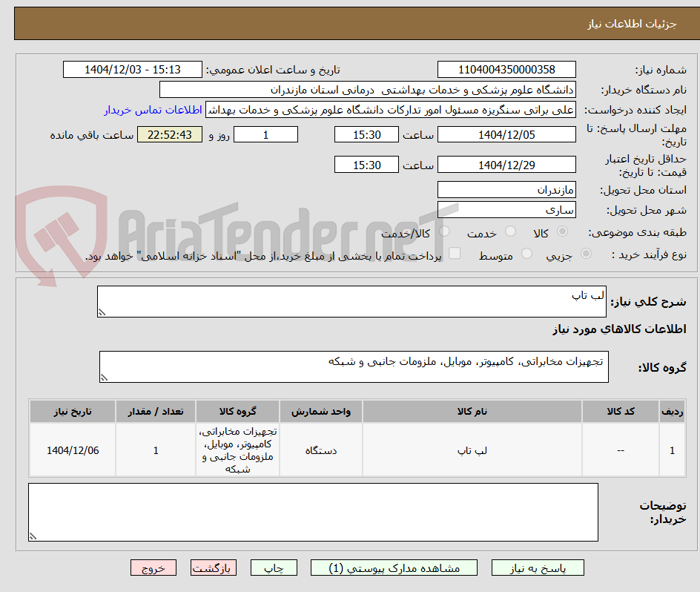700x592 pixels.
Task: Select the جزیی purchase type radio
Action: tap(586, 254)
